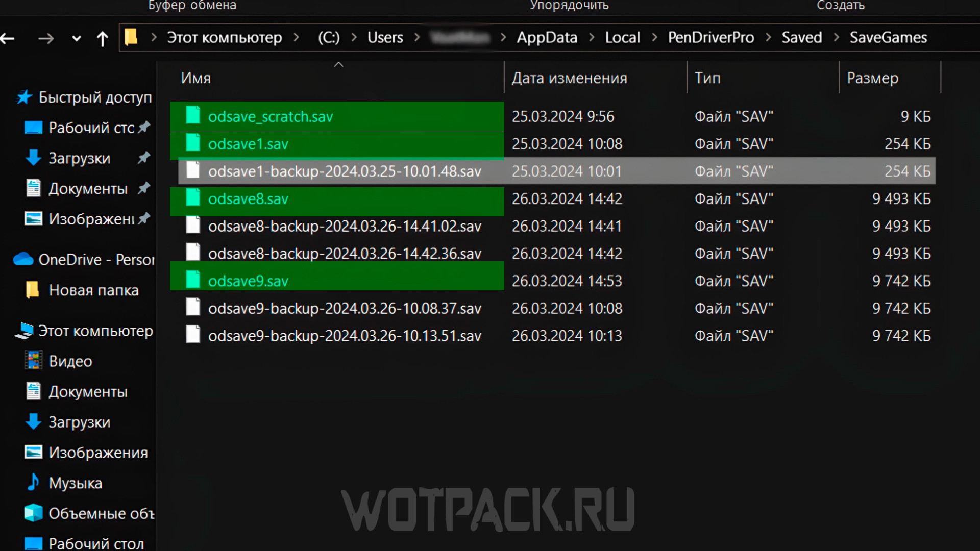The image size is (980, 551).
Task: Navigate to 'Users' breadcrumb
Action: tap(385, 38)
